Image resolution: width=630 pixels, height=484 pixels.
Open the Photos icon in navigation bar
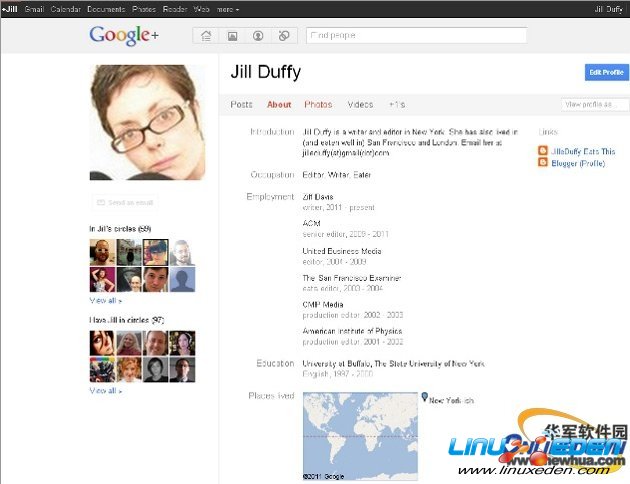pos(232,36)
